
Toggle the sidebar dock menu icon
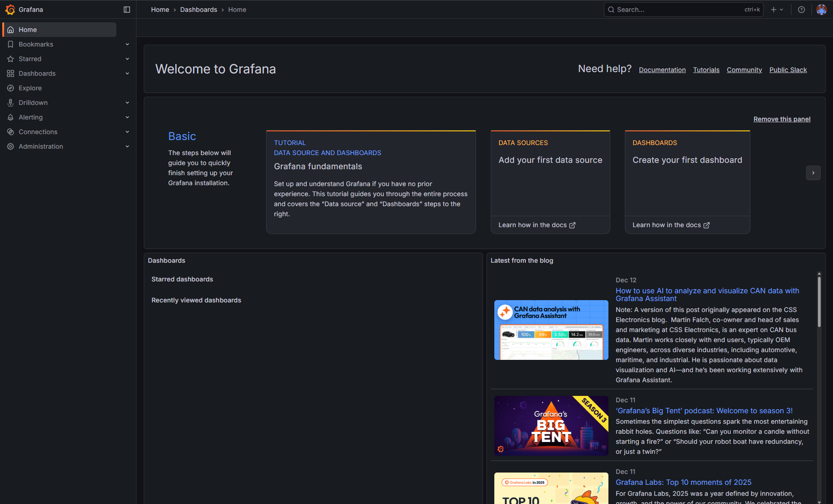(127, 10)
